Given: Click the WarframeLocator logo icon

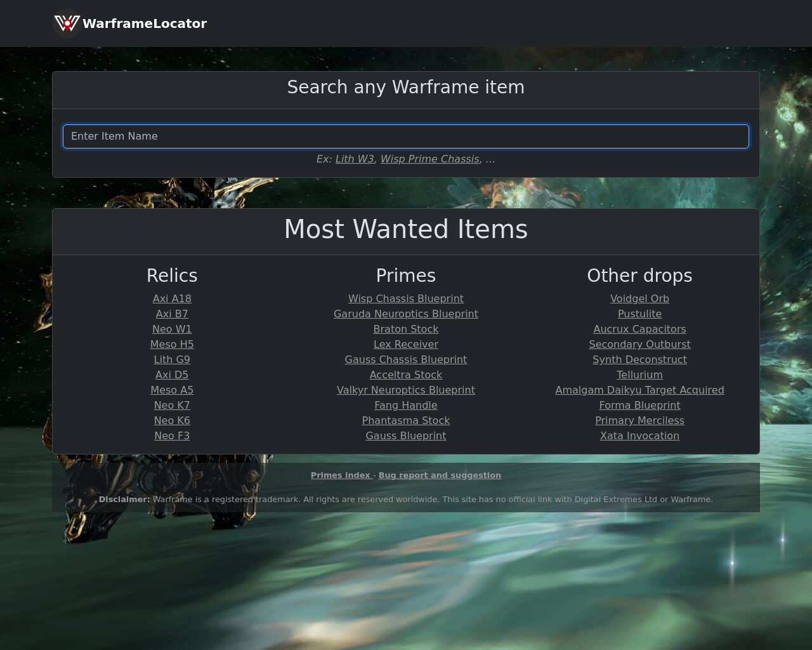Looking at the screenshot, I should point(67,23).
